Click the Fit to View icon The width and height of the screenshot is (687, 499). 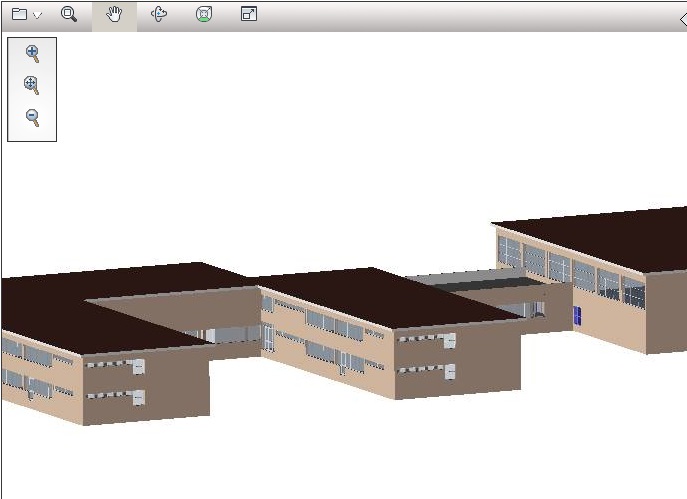204,15
